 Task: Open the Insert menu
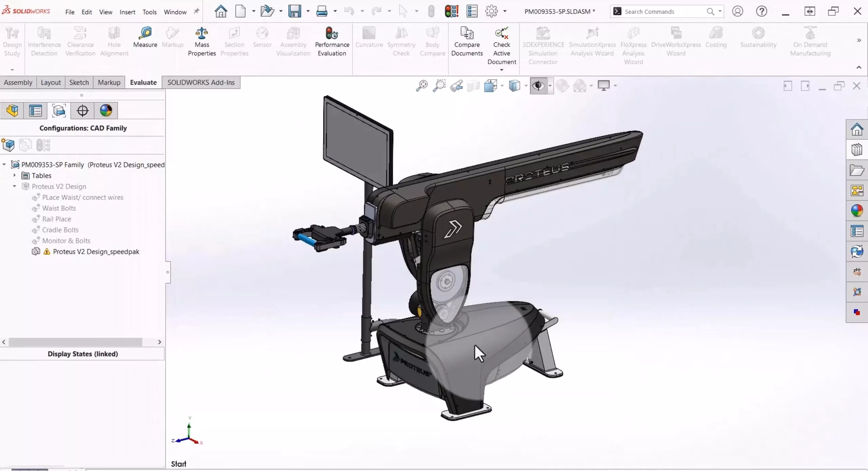(x=127, y=12)
